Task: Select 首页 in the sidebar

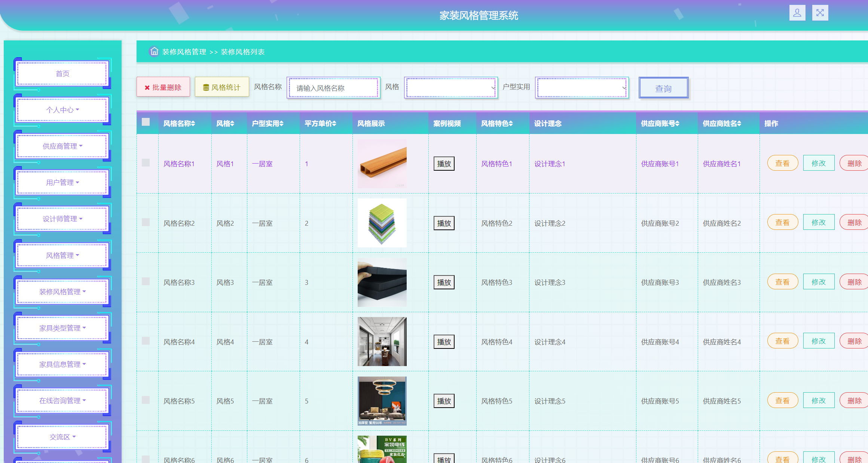Action: tap(62, 73)
